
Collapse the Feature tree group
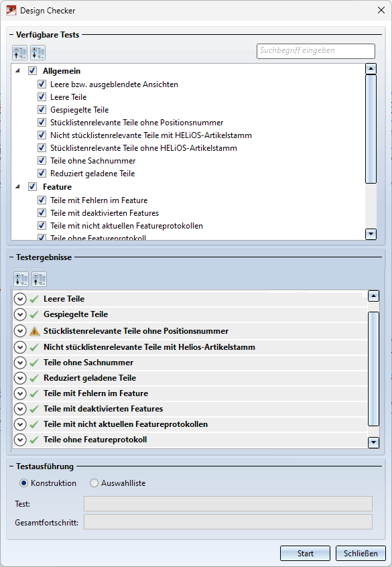click(17, 186)
